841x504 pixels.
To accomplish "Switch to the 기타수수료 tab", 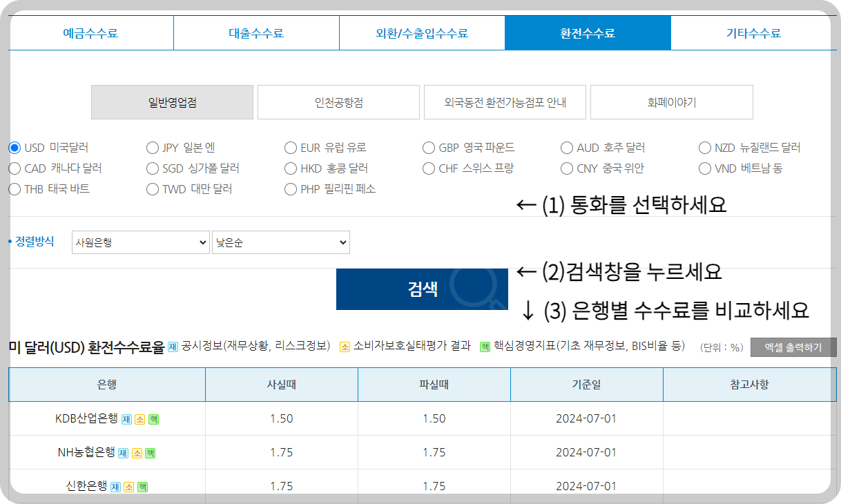I will click(753, 32).
